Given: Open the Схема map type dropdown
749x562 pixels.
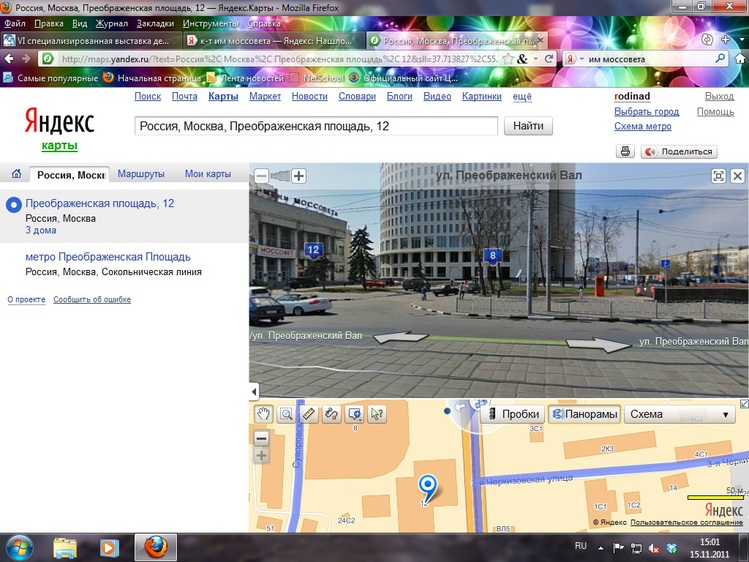Looking at the screenshot, I should (x=680, y=414).
